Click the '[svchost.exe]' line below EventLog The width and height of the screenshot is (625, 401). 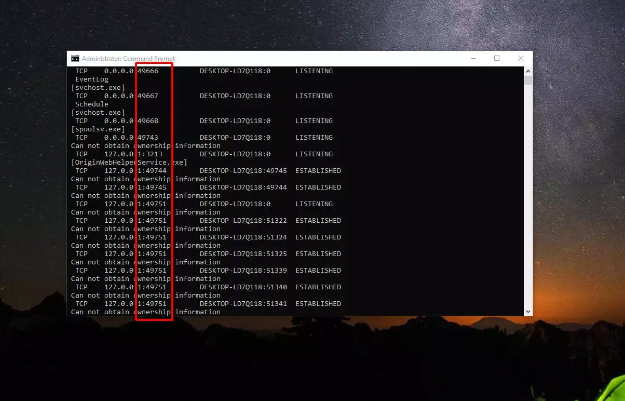pyautogui.click(x=98, y=88)
